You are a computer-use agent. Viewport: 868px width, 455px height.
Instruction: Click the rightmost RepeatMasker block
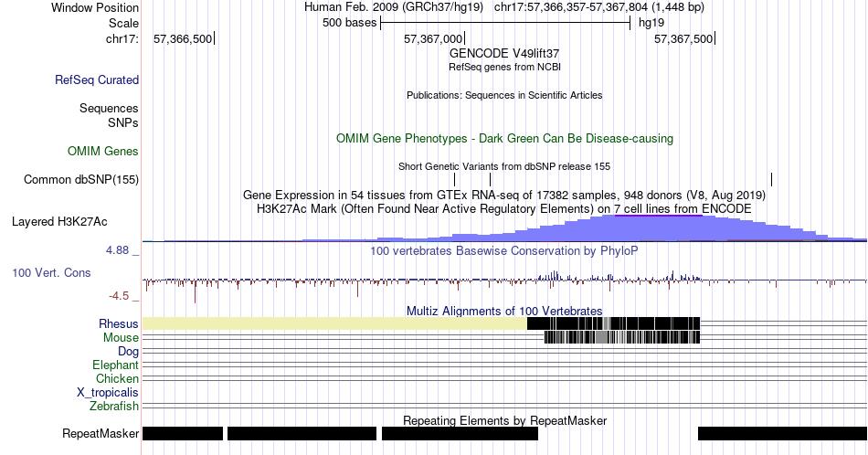[x=782, y=433]
